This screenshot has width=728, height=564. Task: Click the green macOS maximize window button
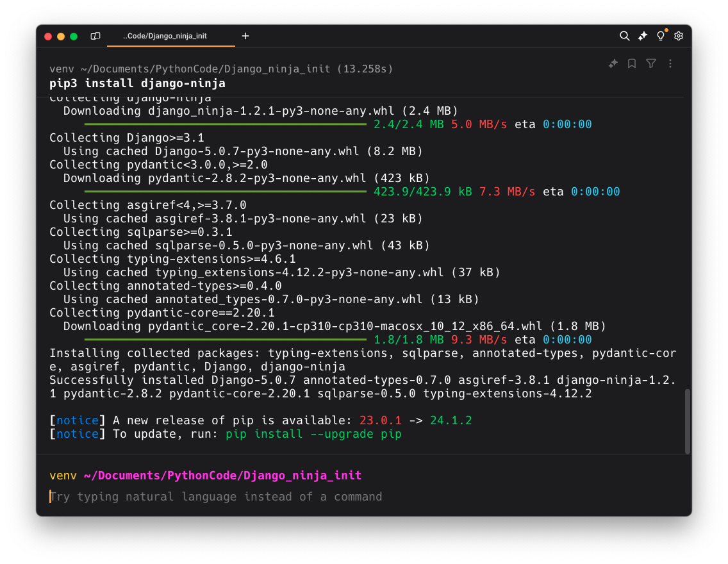click(x=74, y=37)
